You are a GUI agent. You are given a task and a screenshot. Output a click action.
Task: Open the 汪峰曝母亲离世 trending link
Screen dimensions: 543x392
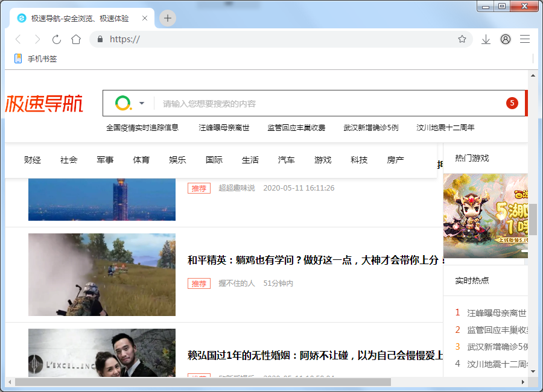tap(224, 127)
